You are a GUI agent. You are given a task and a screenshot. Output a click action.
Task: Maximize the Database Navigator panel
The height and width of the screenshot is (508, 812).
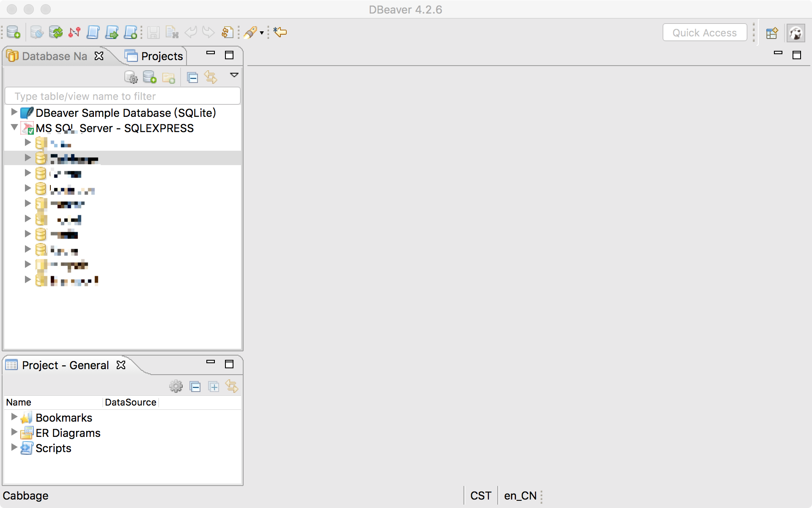229,55
